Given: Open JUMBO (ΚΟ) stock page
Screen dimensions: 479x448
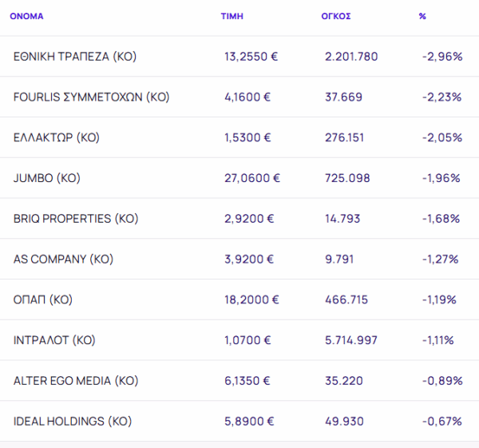Looking at the screenshot, I should point(47,178).
